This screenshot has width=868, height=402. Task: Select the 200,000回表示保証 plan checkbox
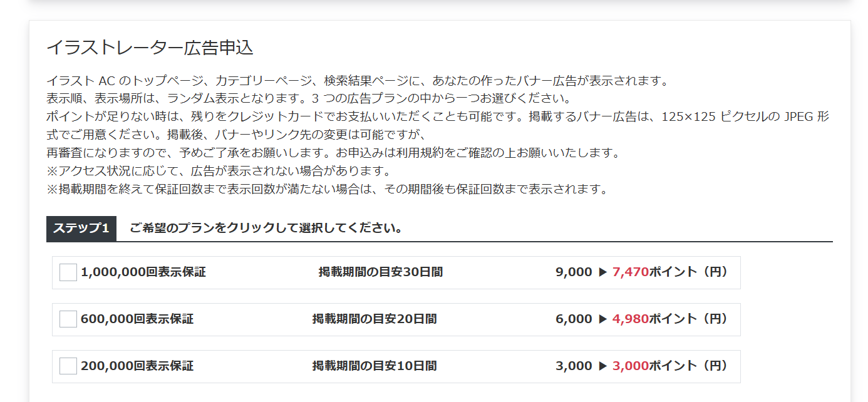68,366
